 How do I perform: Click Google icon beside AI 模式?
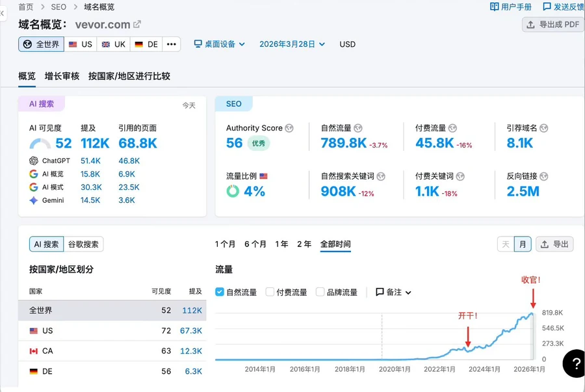point(34,187)
